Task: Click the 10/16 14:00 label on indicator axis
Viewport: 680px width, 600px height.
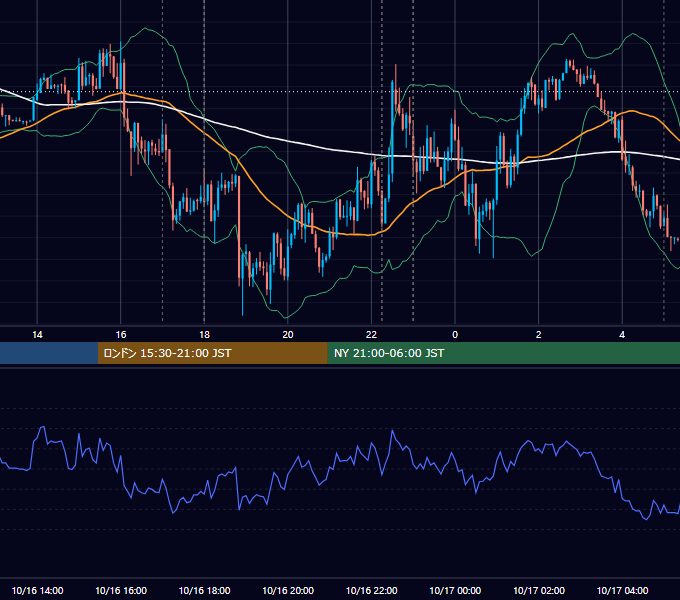Action: 37,590
